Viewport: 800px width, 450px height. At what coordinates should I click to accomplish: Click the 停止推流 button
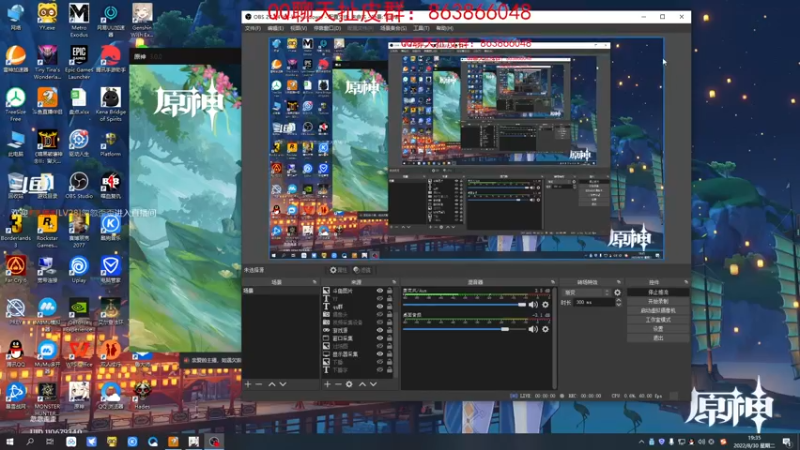point(658,292)
